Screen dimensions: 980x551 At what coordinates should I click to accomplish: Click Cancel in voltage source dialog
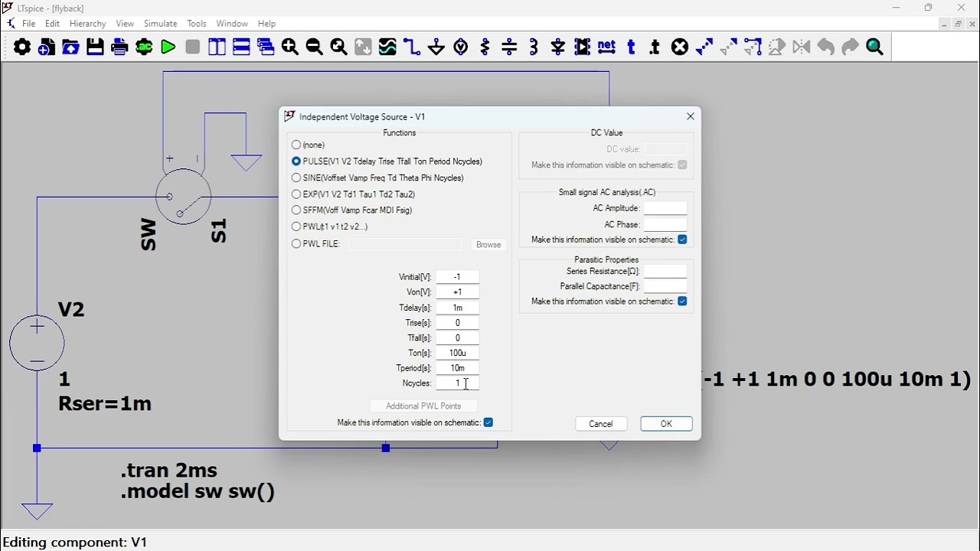tap(601, 424)
